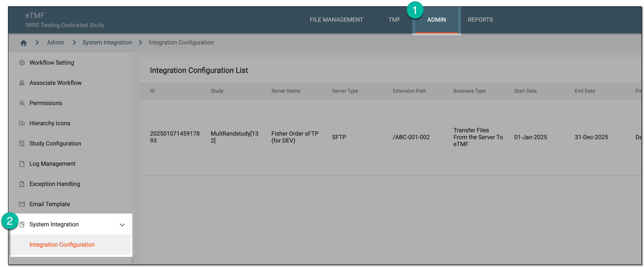The width and height of the screenshot is (644, 267).
Task: Click the SFTP server type cell
Action: (x=339, y=137)
